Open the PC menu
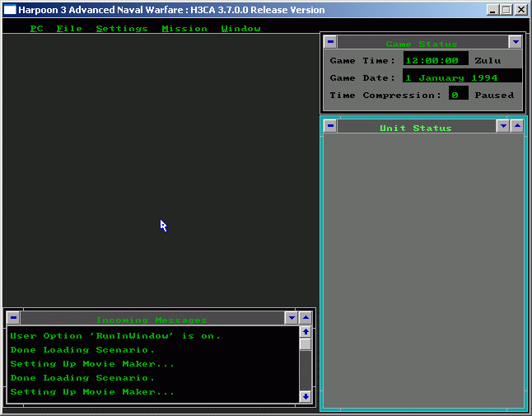The width and height of the screenshot is (532, 416). tap(36, 29)
